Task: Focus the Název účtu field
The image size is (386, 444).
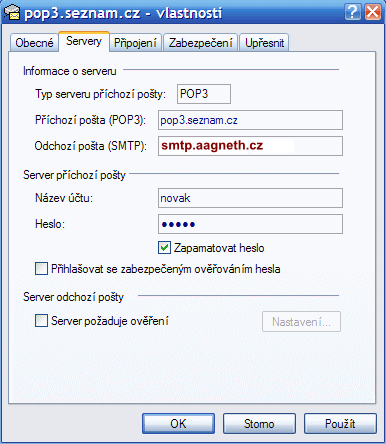Action: (x=250, y=198)
